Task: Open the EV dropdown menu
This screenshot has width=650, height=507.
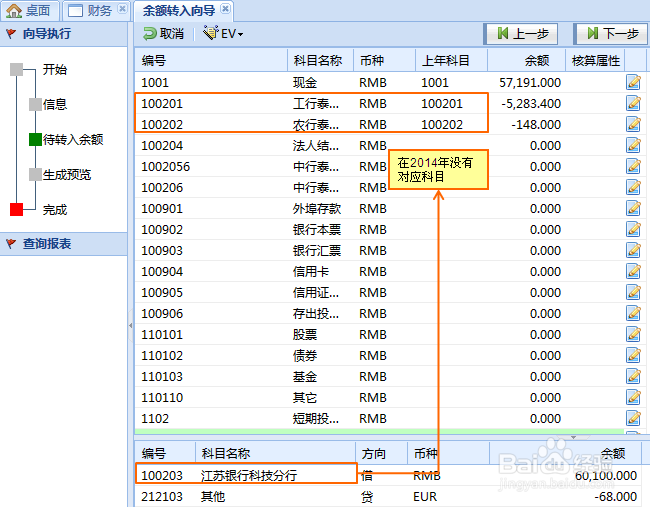Action: pos(223,34)
